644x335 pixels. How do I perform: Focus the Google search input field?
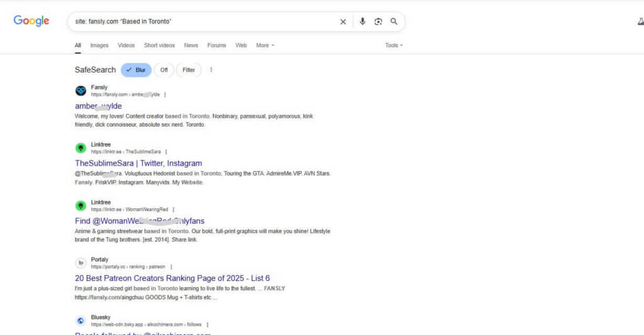204,21
